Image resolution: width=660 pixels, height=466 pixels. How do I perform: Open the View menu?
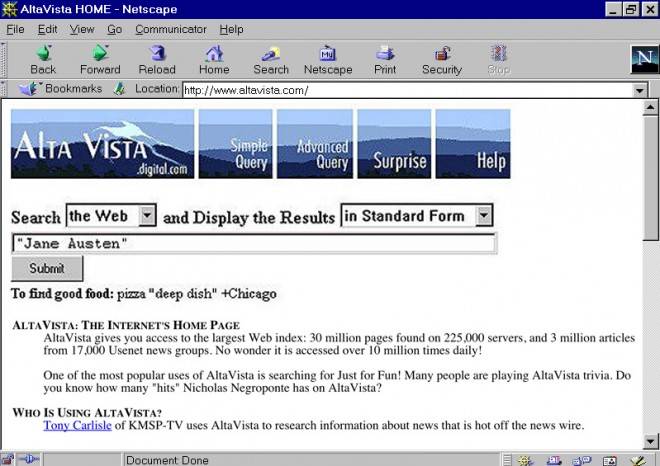click(x=82, y=29)
